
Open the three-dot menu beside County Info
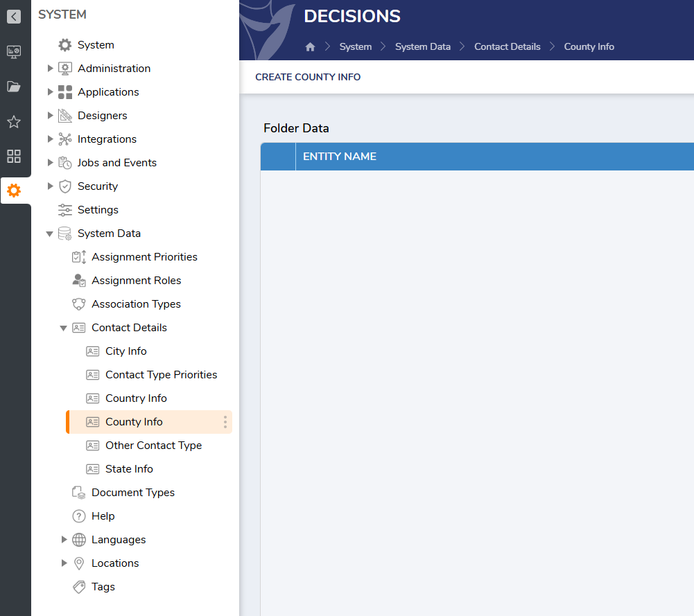(225, 422)
